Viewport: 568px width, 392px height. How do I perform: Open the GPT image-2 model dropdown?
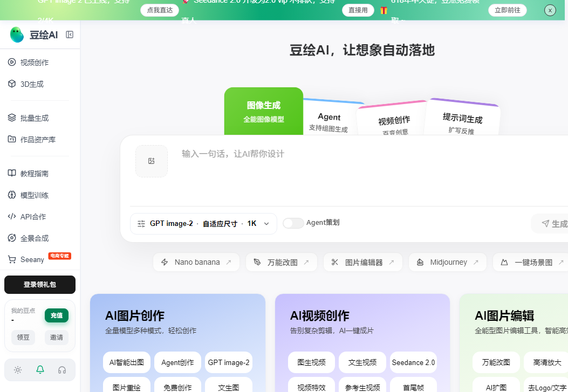[203, 224]
